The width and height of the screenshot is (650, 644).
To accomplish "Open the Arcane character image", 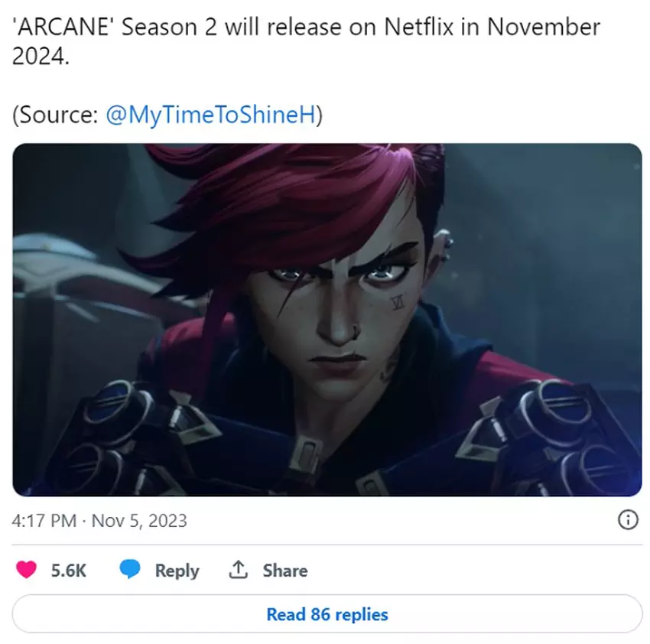I will (327, 320).
